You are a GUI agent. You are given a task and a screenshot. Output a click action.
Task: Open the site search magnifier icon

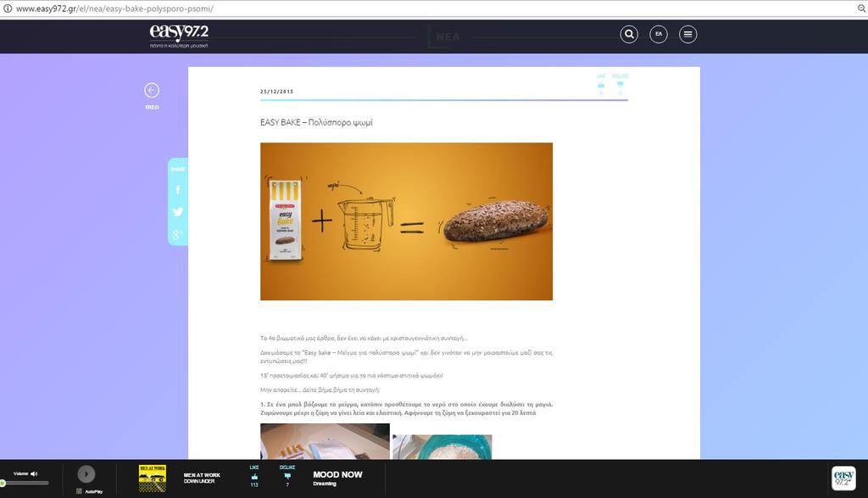629,34
